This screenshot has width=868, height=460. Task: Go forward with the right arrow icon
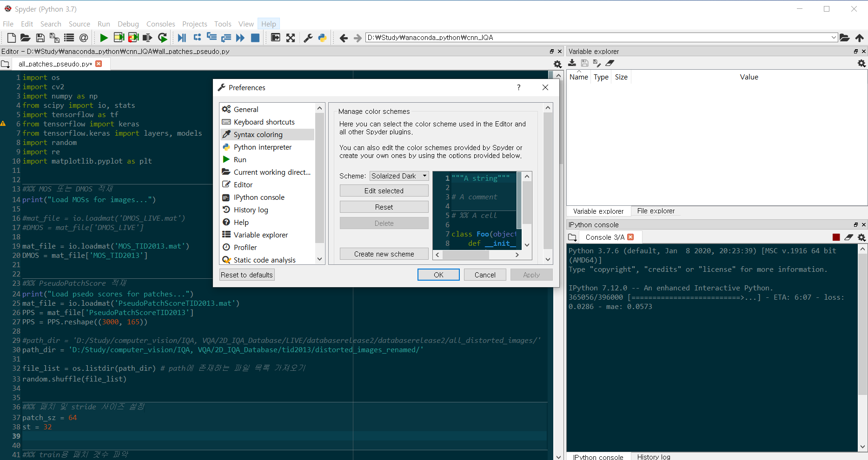[358, 38]
